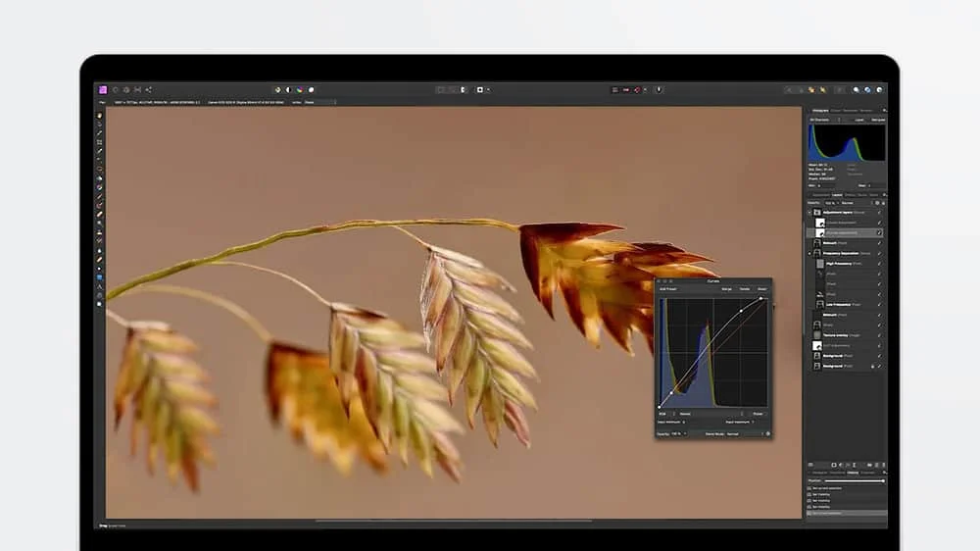Toggle visibility checkbox of the Adjustment layers group

pyautogui.click(x=879, y=212)
